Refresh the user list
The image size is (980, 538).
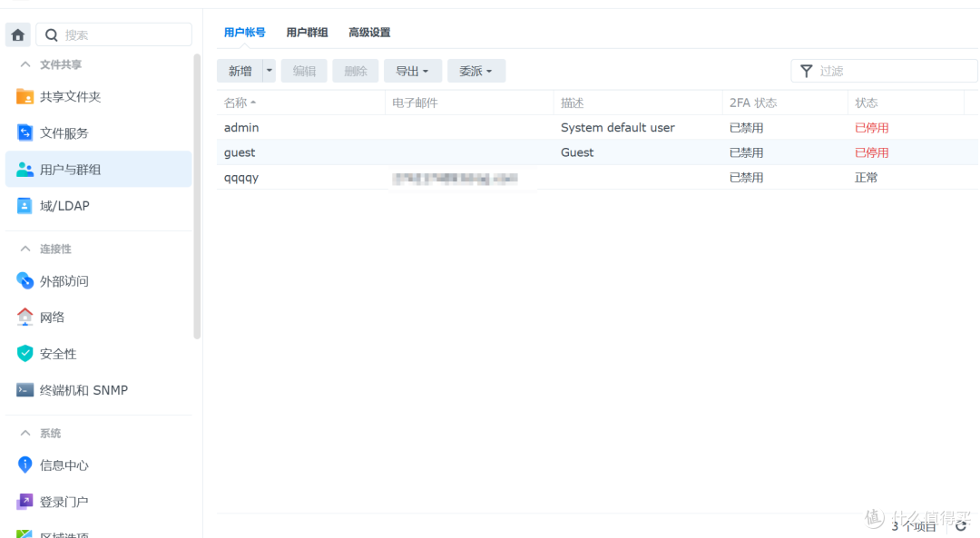point(961,526)
